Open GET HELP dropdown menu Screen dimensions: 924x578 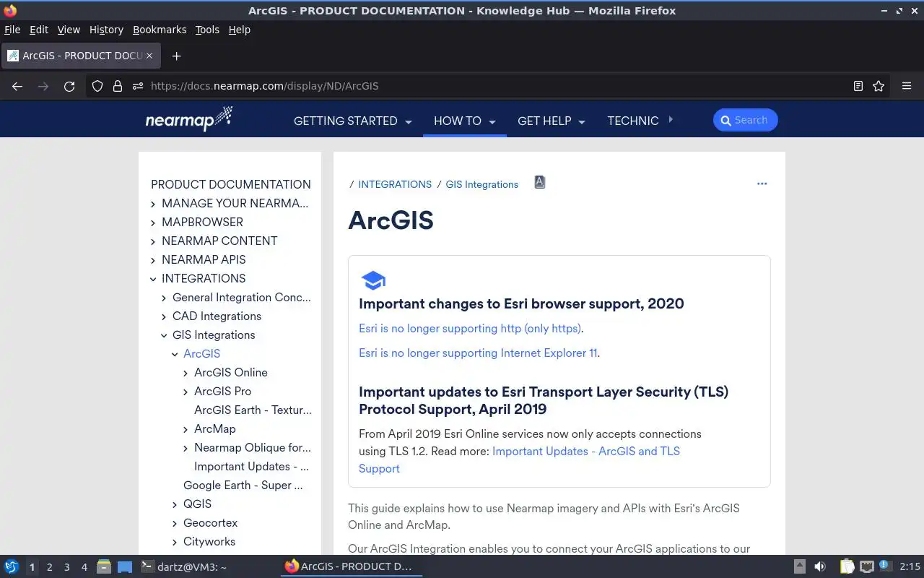click(x=551, y=121)
